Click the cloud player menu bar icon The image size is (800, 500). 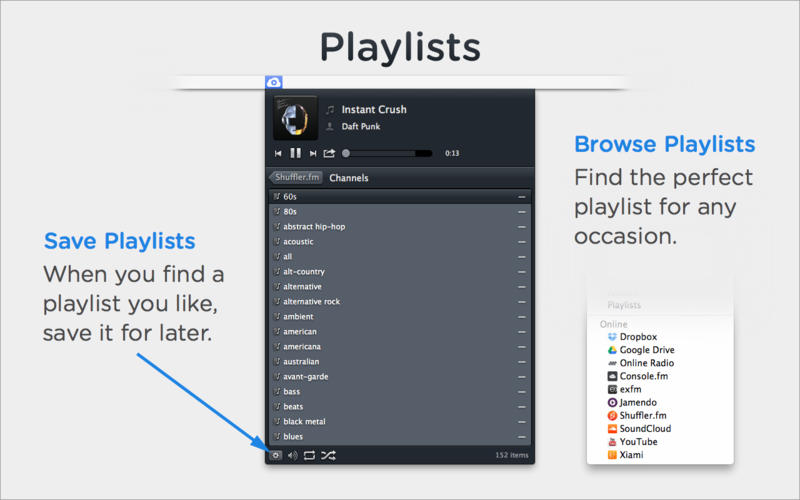click(273, 82)
